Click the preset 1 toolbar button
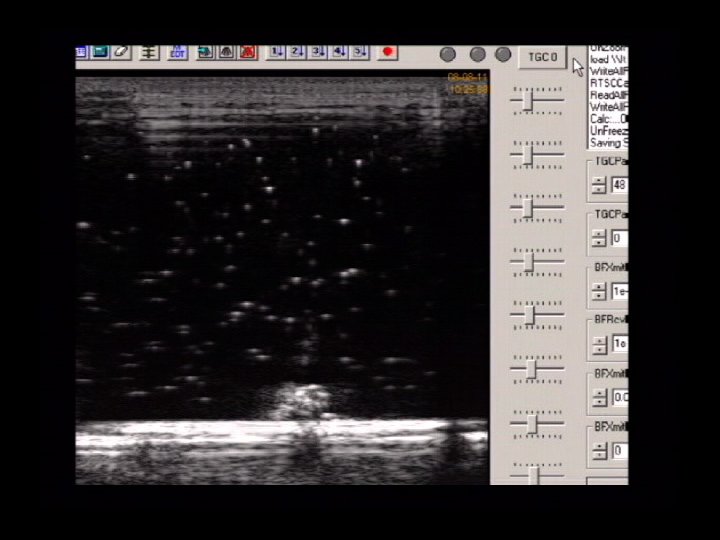The height and width of the screenshot is (540, 720). (x=277, y=52)
